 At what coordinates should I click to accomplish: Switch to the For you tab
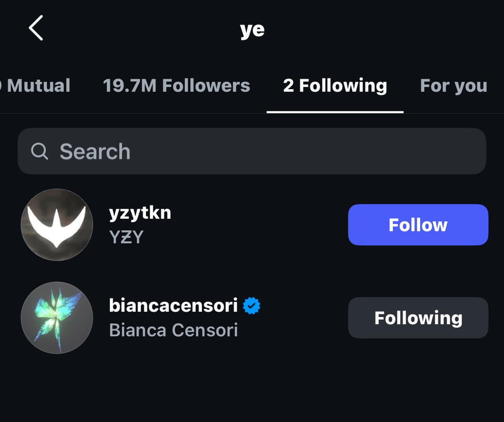pos(453,85)
